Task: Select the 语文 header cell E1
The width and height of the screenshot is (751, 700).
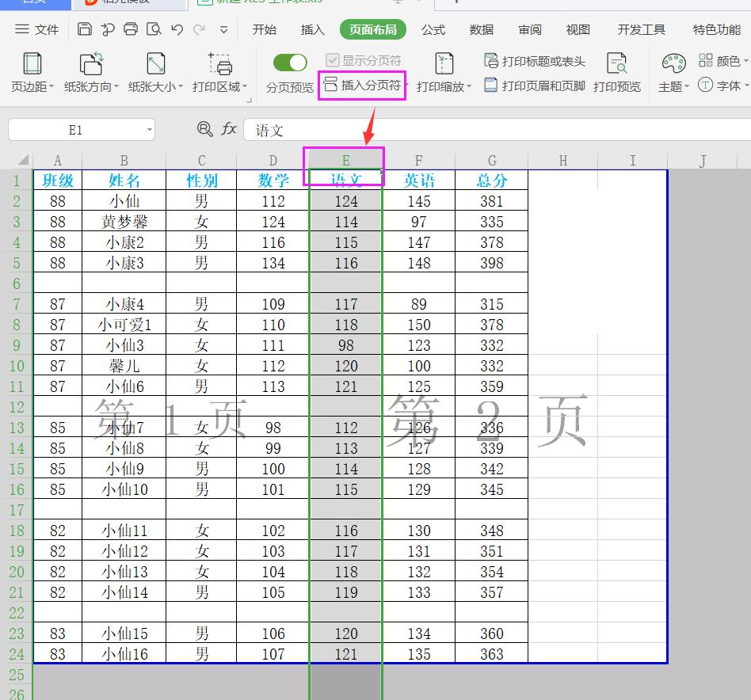Action: (345, 180)
